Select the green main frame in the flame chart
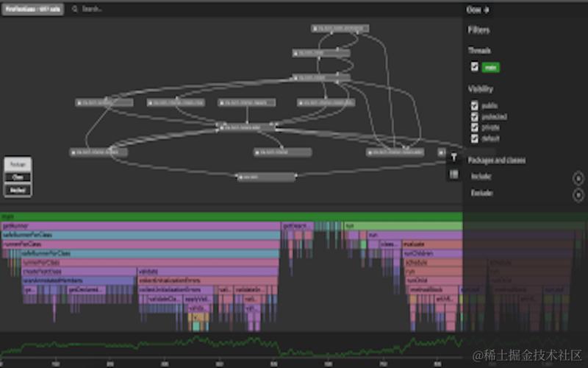 (232, 216)
